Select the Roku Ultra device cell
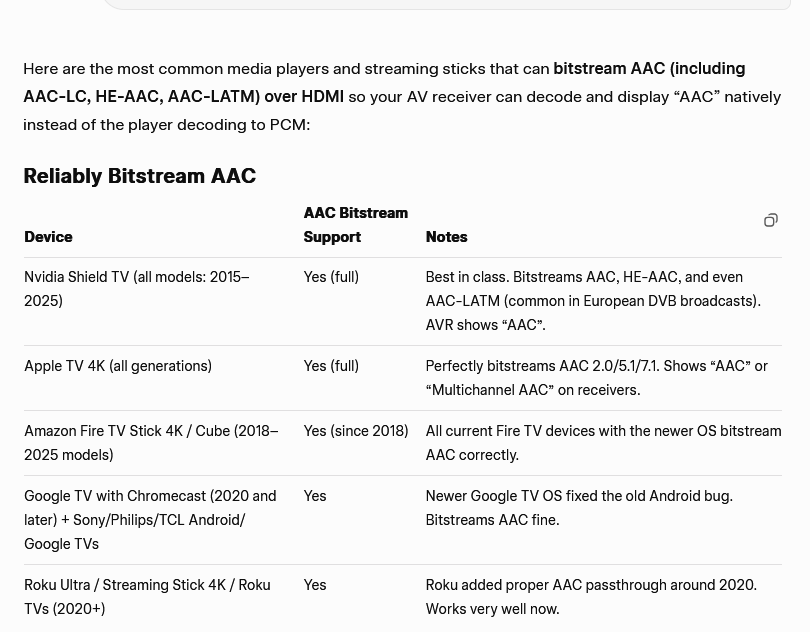The height and width of the screenshot is (632, 810). coord(147,597)
